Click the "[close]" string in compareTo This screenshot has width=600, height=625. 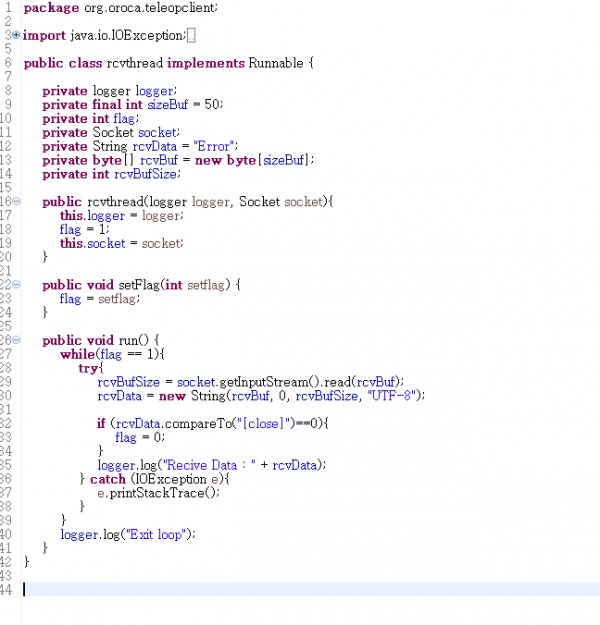click(264, 423)
